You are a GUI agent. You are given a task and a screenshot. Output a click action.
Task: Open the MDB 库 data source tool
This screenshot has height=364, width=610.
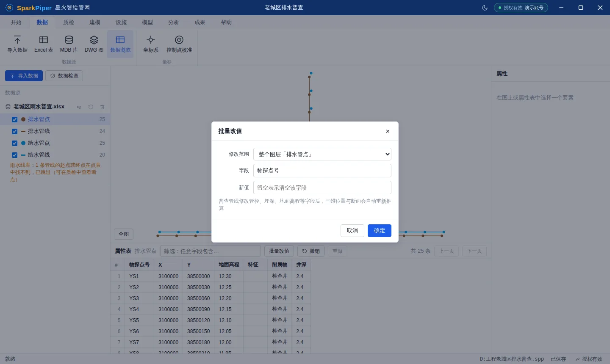click(69, 44)
